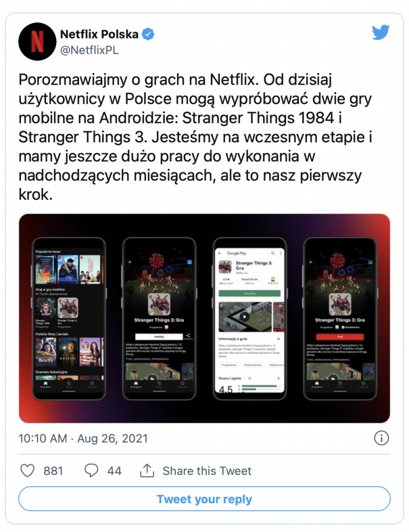Open the first phone Netflix home screenshot
409x532 pixels.
(69, 318)
